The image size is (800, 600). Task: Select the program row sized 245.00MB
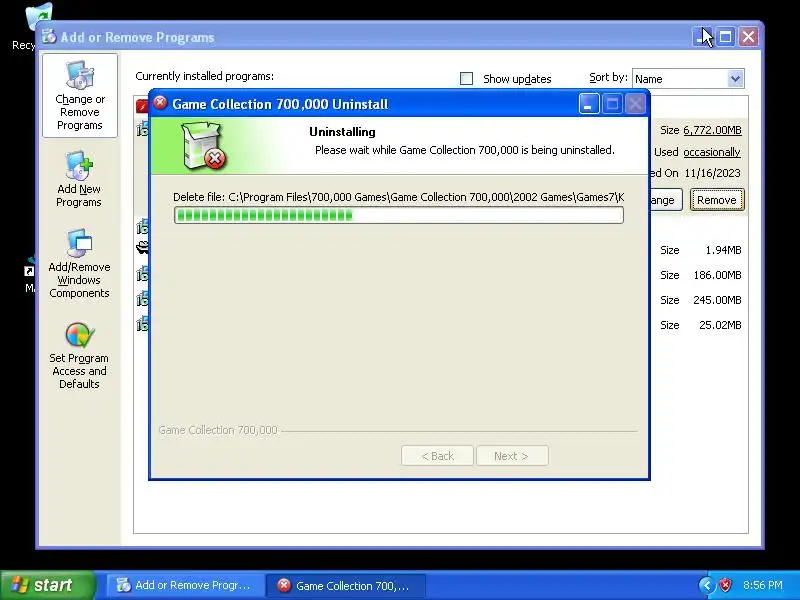point(441,300)
